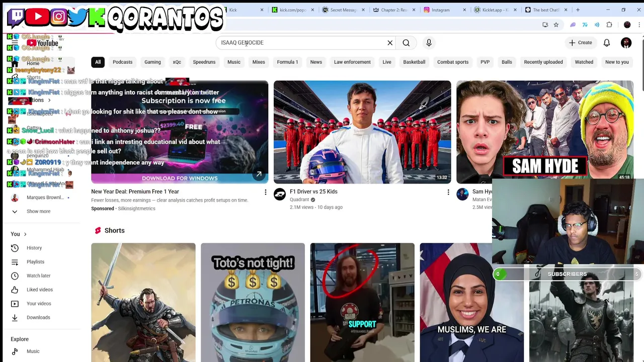This screenshot has width=644, height=362.
Task: Select the Mixes filter chip
Action: click(259, 62)
